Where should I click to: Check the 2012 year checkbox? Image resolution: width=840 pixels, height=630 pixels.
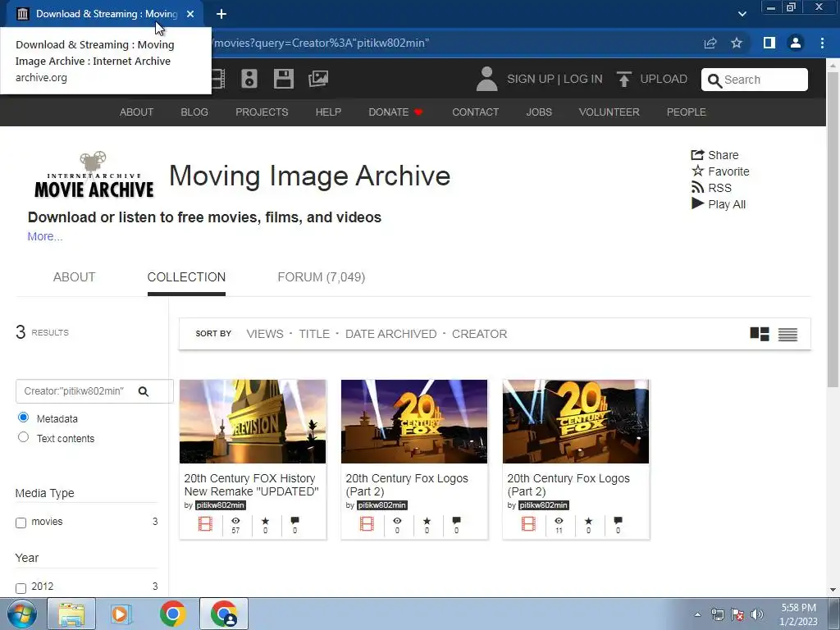(21, 588)
